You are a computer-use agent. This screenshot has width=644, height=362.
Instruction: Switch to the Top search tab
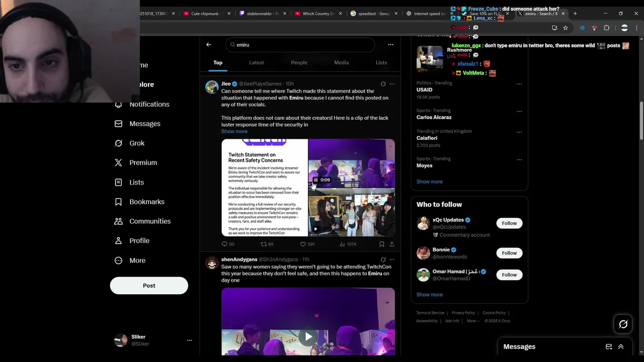click(x=218, y=63)
